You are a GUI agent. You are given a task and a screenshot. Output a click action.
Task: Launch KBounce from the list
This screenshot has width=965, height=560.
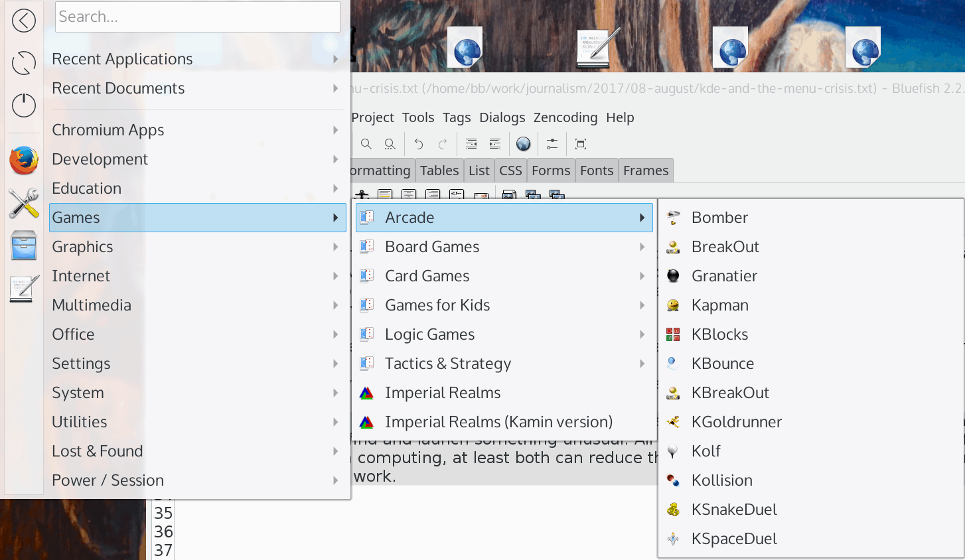811,364
